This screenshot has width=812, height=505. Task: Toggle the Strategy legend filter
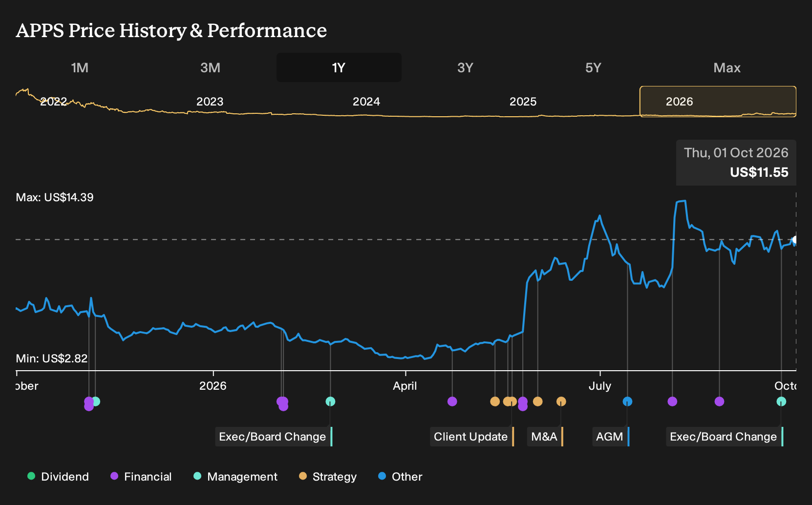[328, 477]
